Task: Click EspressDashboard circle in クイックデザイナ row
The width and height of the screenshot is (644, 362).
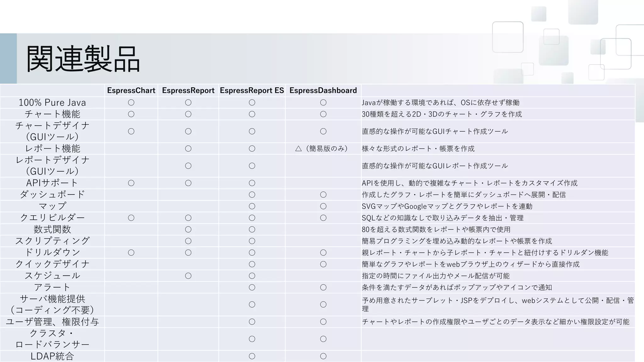Action: [323, 264]
